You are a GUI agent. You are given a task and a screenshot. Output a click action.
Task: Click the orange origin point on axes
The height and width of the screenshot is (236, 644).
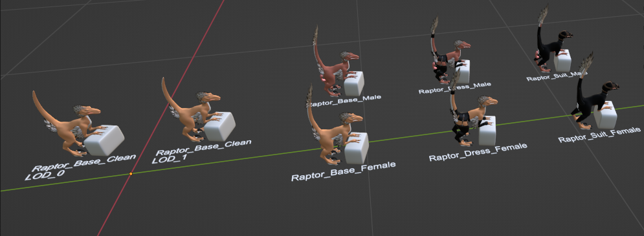click(x=131, y=174)
